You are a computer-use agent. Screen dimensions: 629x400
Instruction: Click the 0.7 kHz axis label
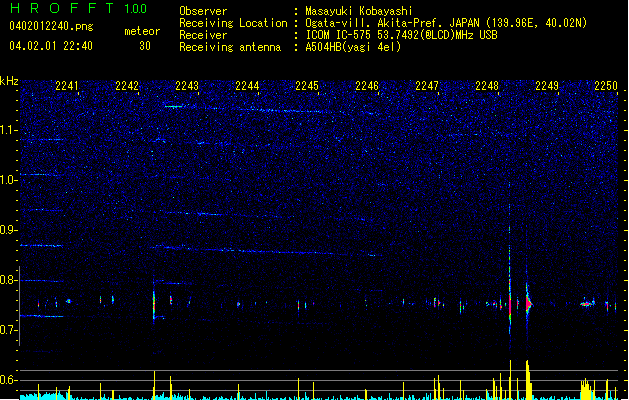[9, 330]
